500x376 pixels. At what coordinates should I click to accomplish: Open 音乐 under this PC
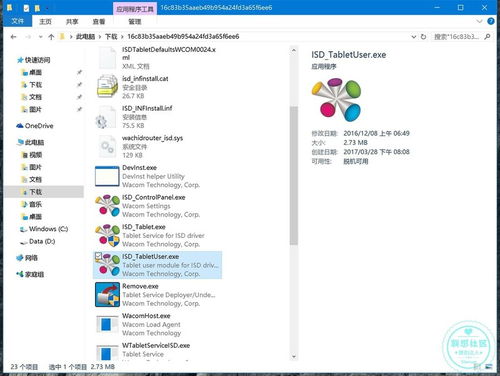click(35, 204)
